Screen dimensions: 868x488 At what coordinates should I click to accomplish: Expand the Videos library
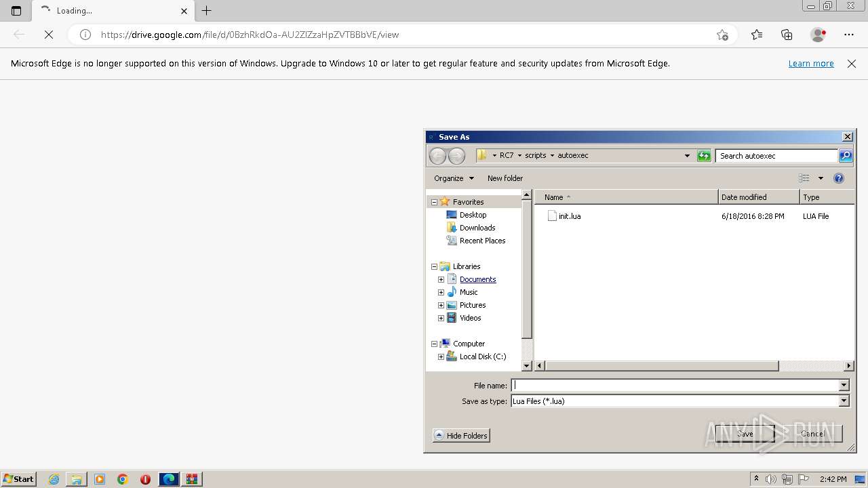441,318
